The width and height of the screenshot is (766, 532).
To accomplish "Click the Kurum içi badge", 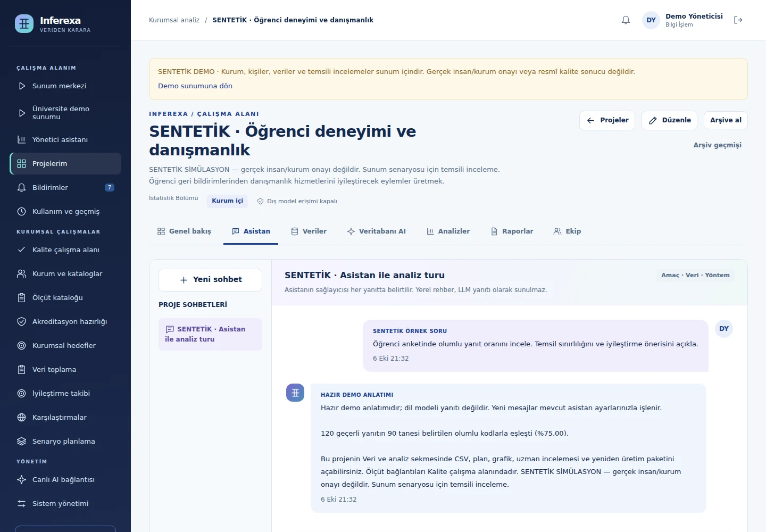I will (x=227, y=201).
